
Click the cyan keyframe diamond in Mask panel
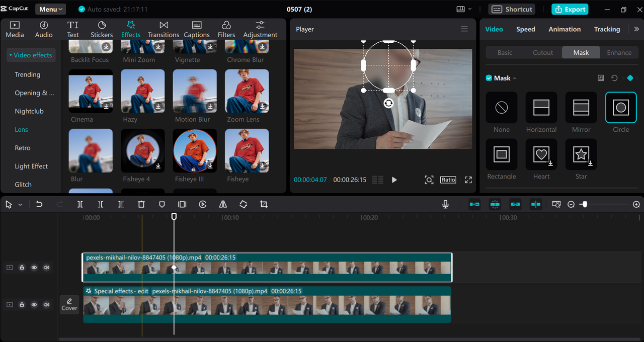630,78
